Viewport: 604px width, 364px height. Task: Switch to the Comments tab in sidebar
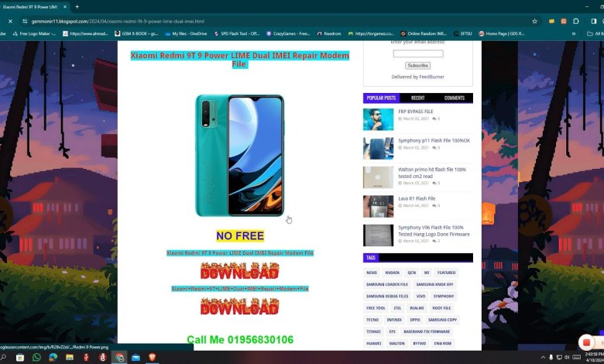(x=455, y=98)
